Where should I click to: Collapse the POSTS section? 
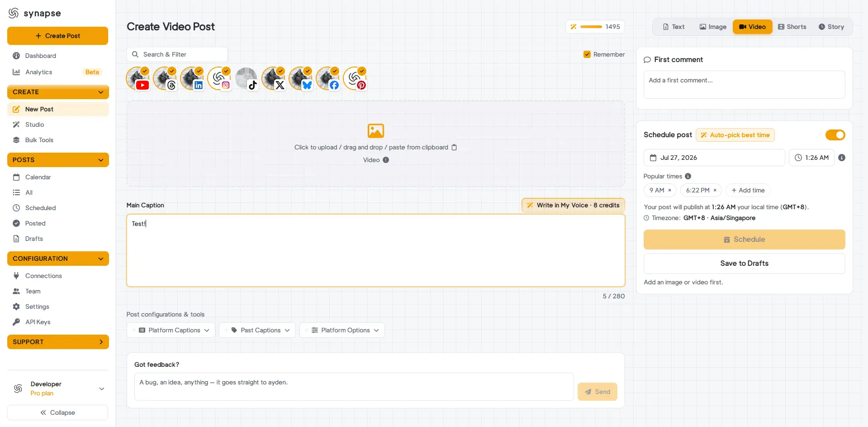(x=58, y=160)
